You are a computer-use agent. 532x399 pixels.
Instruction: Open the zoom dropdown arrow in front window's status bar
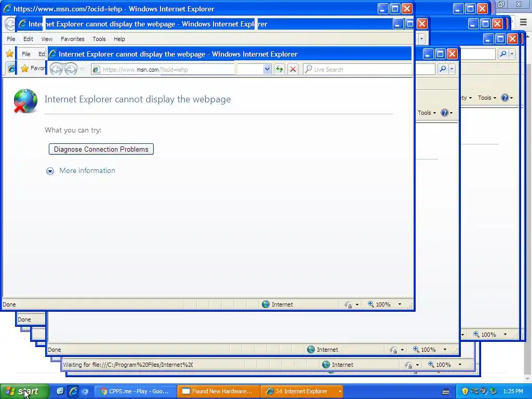pyautogui.click(x=400, y=304)
